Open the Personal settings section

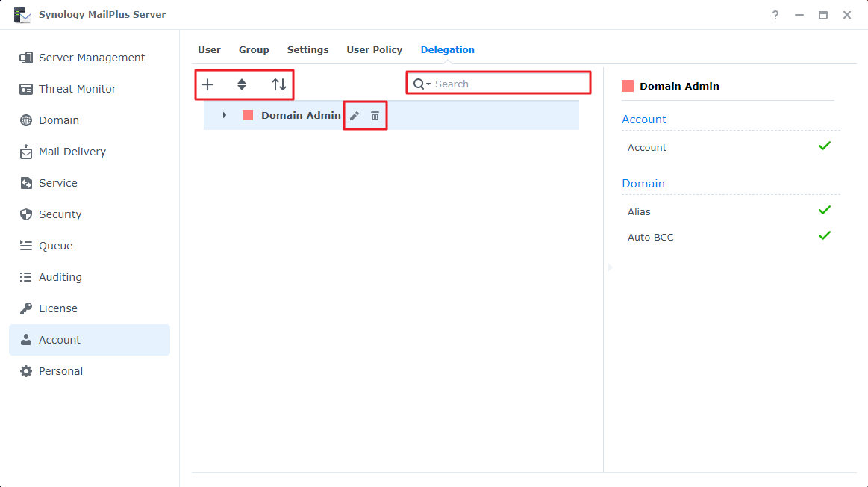pos(60,370)
